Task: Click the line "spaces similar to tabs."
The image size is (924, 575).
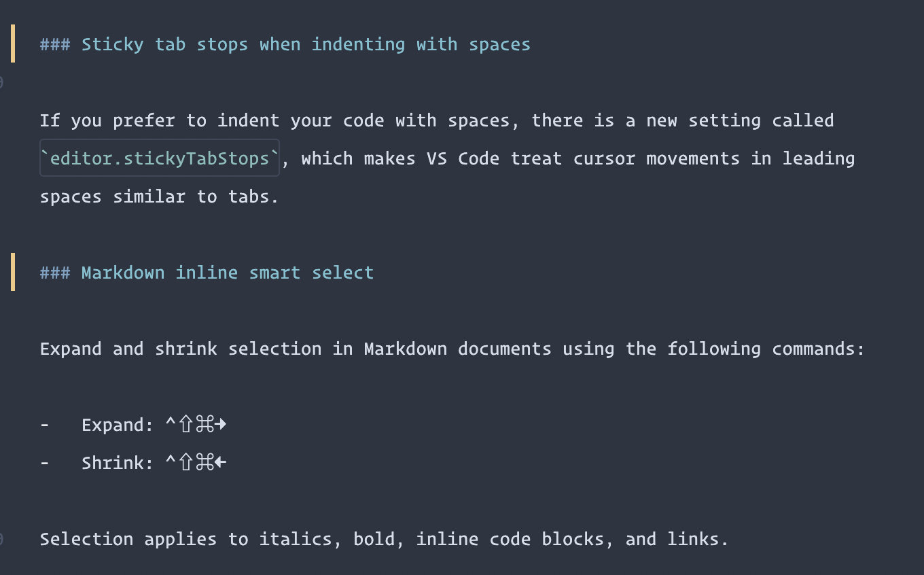Action: click(159, 197)
